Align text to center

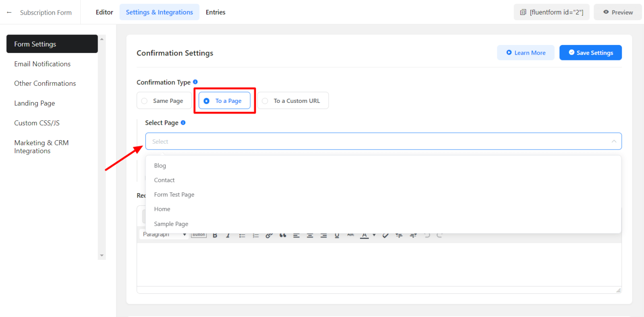coord(310,234)
